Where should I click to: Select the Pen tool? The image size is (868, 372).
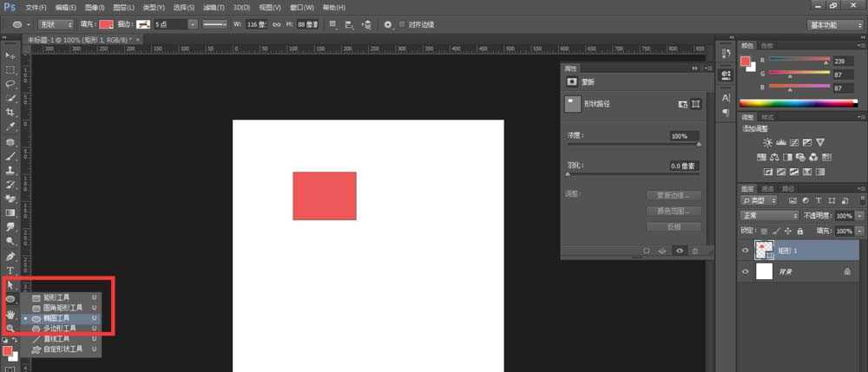point(10,257)
